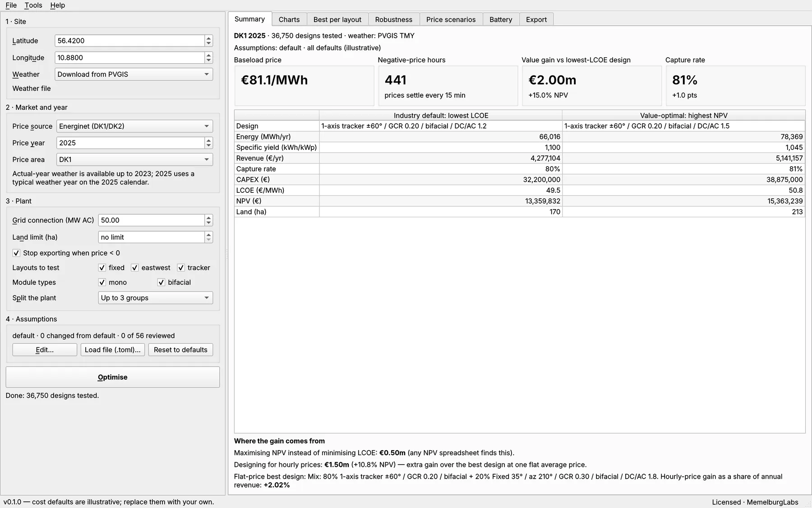The image size is (812, 508).
Task: Open the Robustness tab
Action: coord(394,19)
